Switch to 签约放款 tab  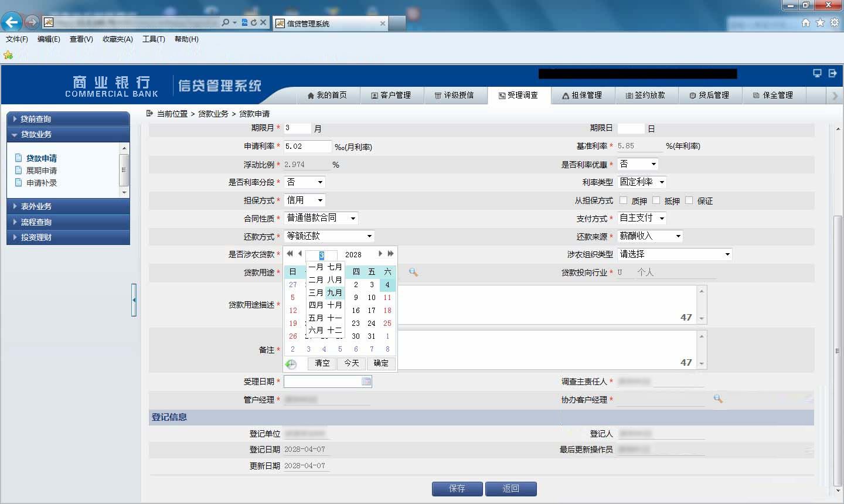click(x=646, y=95)
